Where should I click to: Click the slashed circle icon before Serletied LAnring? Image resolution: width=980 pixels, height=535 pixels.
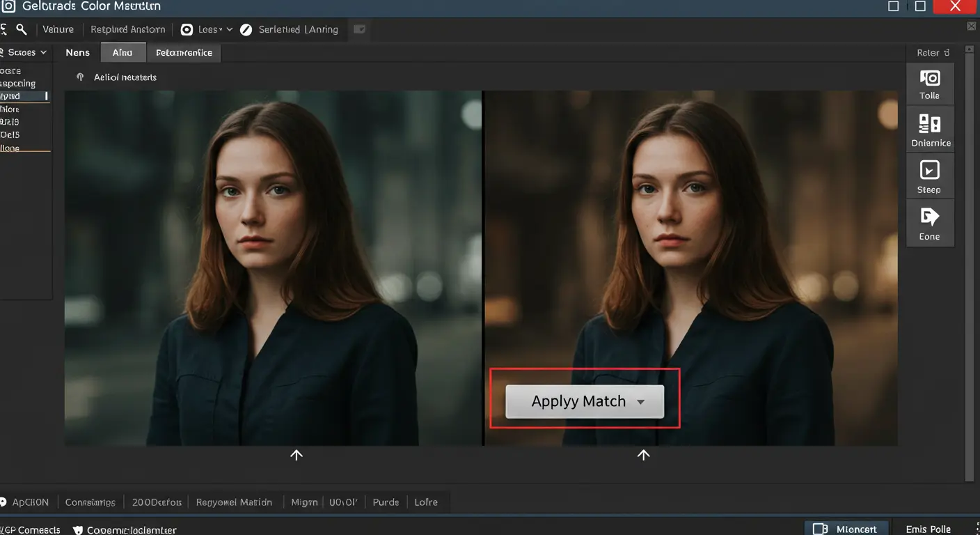click(x=246, y=29)
